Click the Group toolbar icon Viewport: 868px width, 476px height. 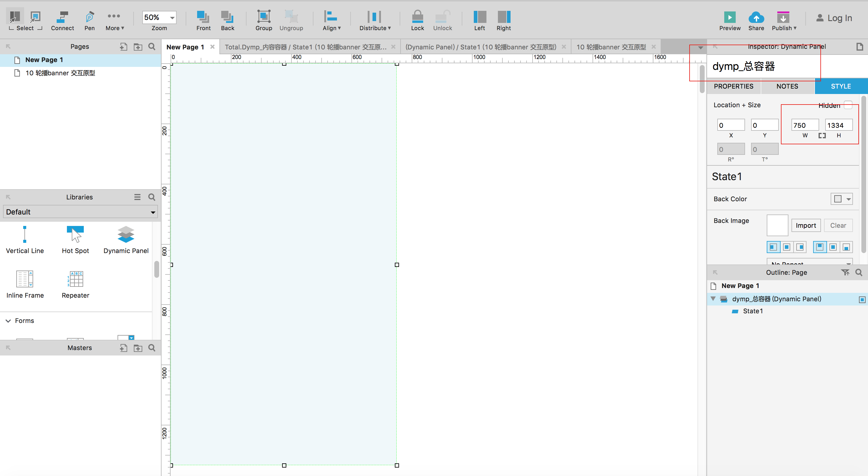(x=263, y=17)
